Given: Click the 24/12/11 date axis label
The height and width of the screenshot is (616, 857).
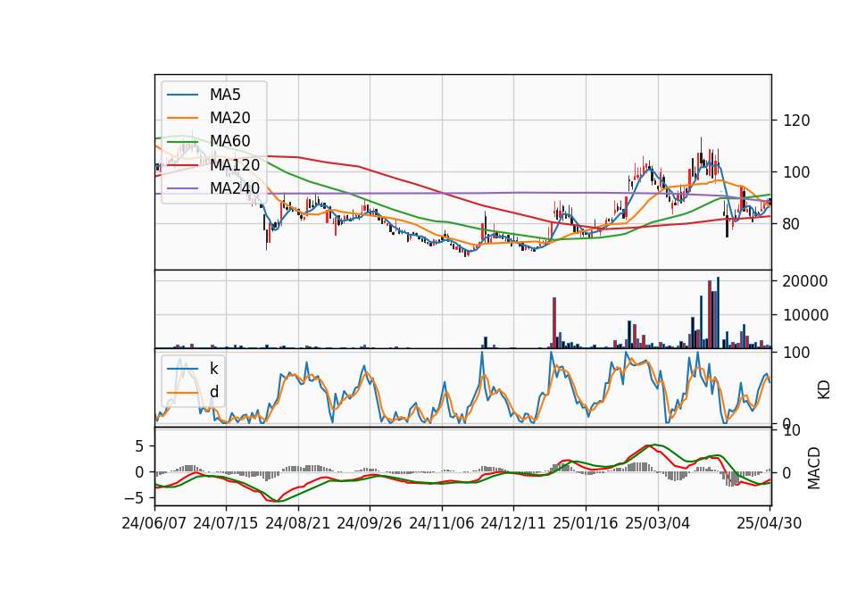Looking at the screenshot, I should pyautogui.click(x=513, y=523).
